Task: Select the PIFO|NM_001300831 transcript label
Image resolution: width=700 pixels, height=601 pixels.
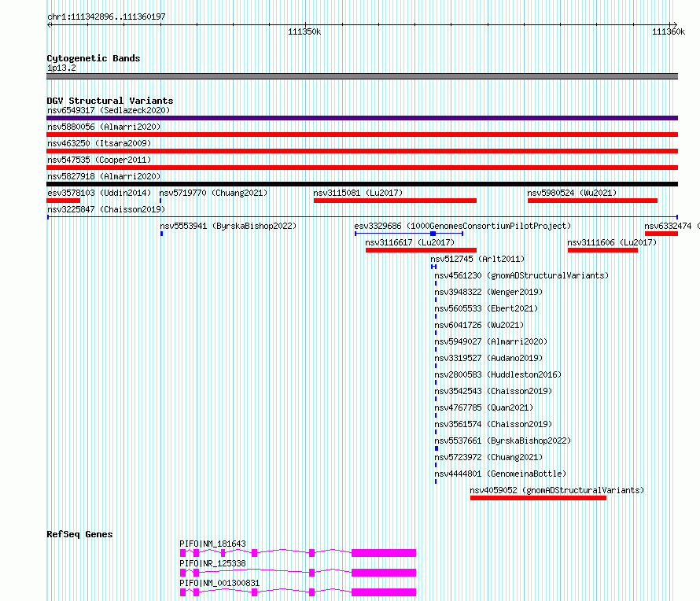Action: tap(219, 583)
